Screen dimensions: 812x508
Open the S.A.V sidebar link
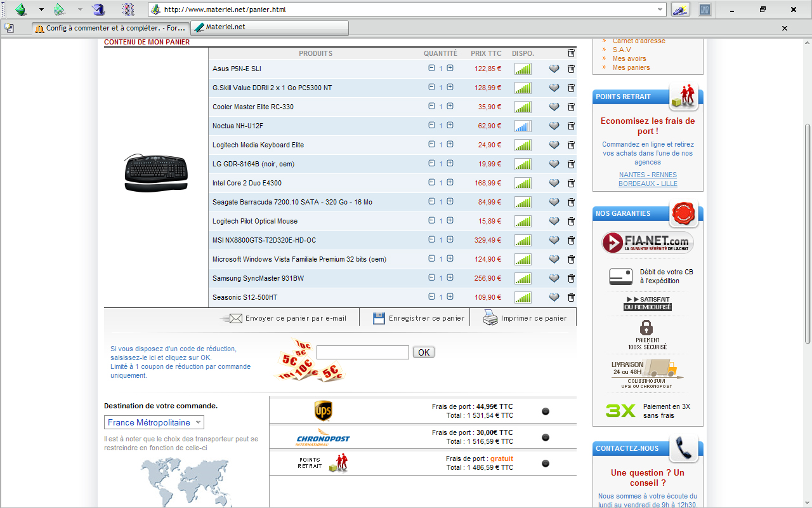[x=622, y=50]
